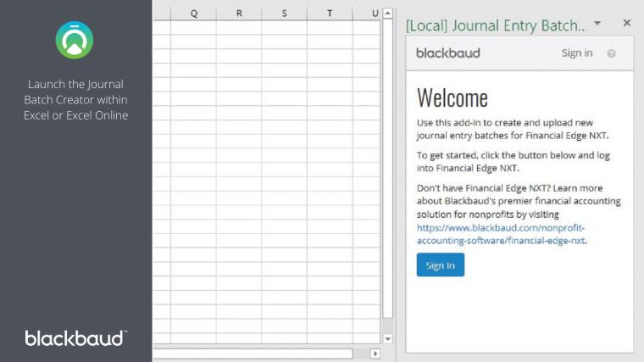This screenshot has width=644, height=362.
Task: Select column R header
Action: [x=239, y=14]
